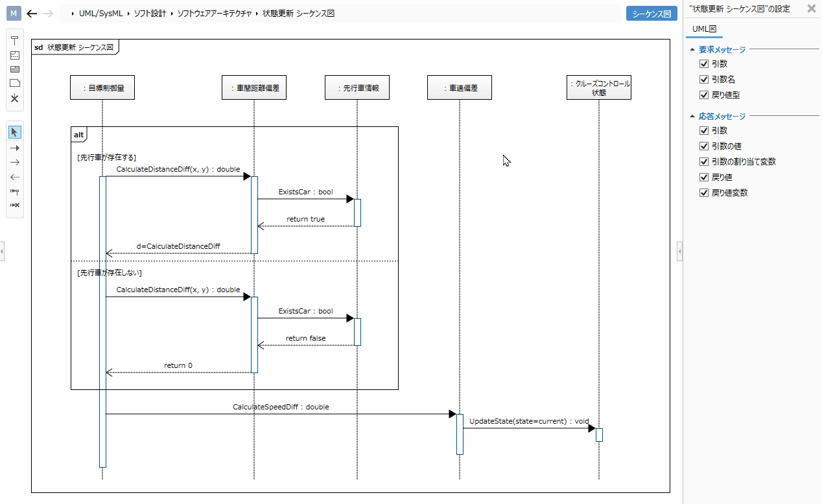Screen dimensions: 822x504
Task: Select message return 0
Action: tap(178, 365)
